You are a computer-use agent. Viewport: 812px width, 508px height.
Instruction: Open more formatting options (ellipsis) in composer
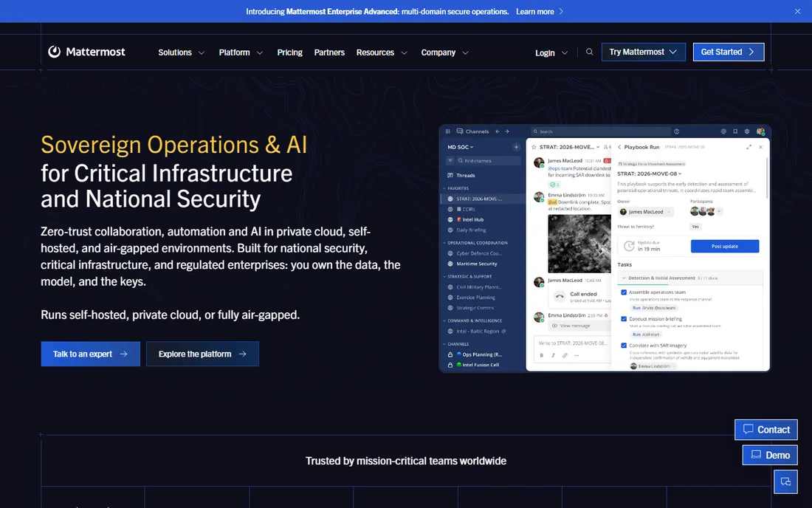click(577, 355)
